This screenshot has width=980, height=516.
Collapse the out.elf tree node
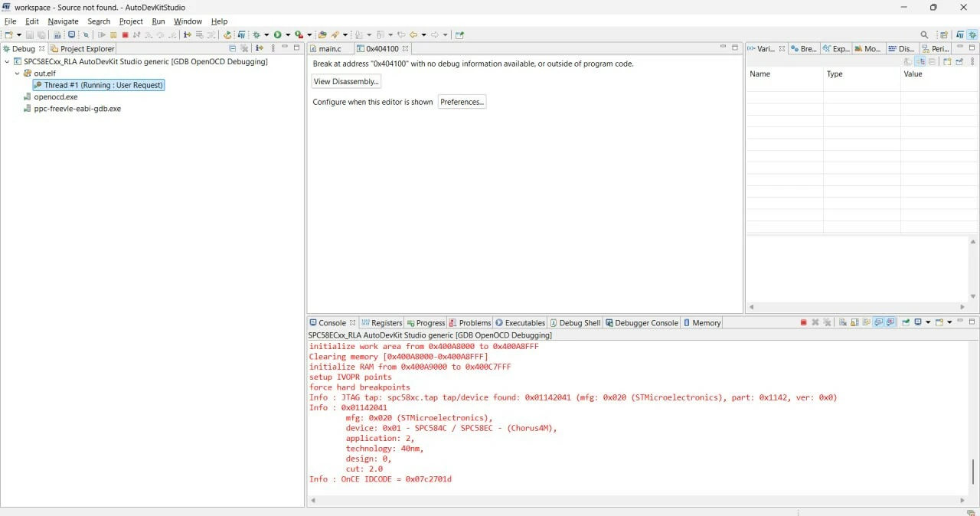(x=18, y=73)
